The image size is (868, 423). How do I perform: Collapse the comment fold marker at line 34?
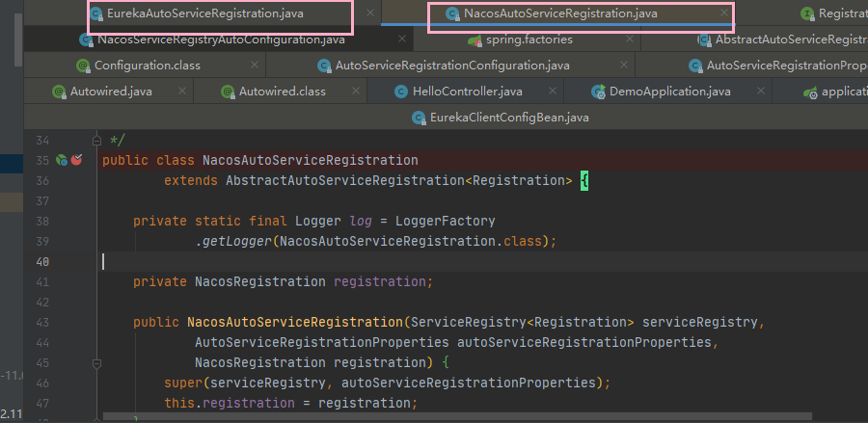click(96, 140)
